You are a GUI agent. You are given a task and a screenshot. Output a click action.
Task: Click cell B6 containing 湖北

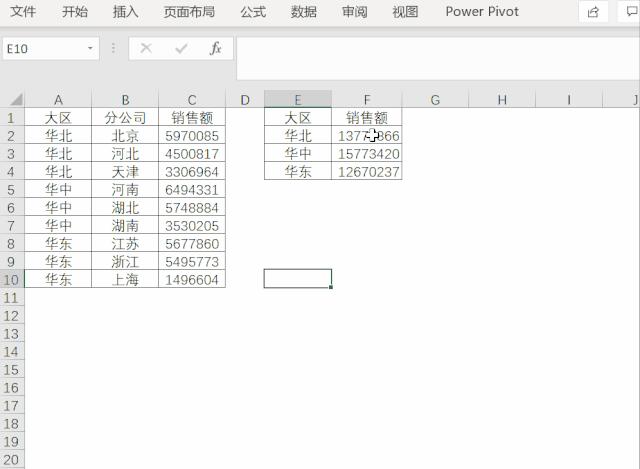(x=125, y=207)
